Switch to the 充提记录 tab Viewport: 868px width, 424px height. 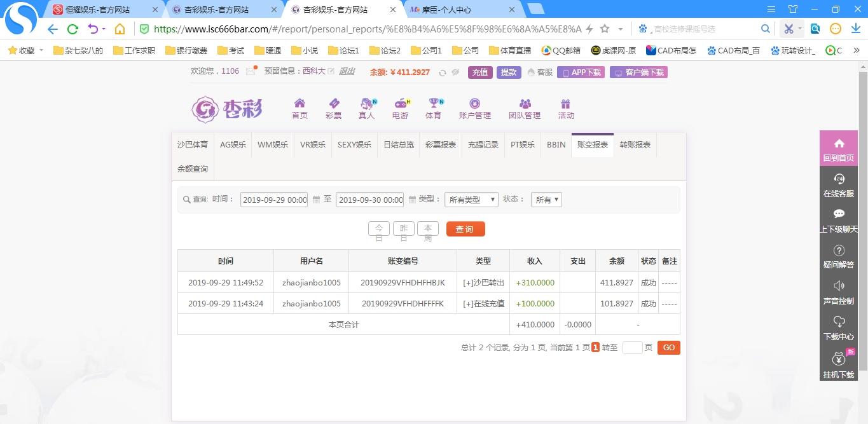(483, 145)
